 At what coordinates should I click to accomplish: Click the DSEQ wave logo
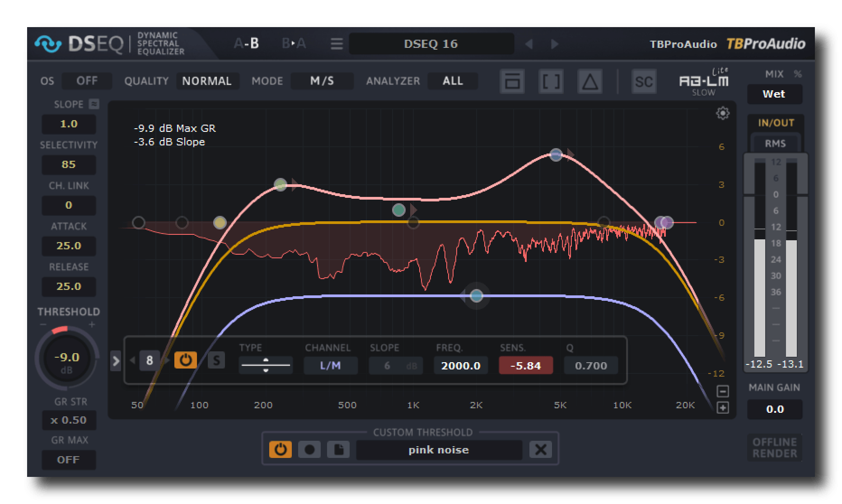click(48, 44)
